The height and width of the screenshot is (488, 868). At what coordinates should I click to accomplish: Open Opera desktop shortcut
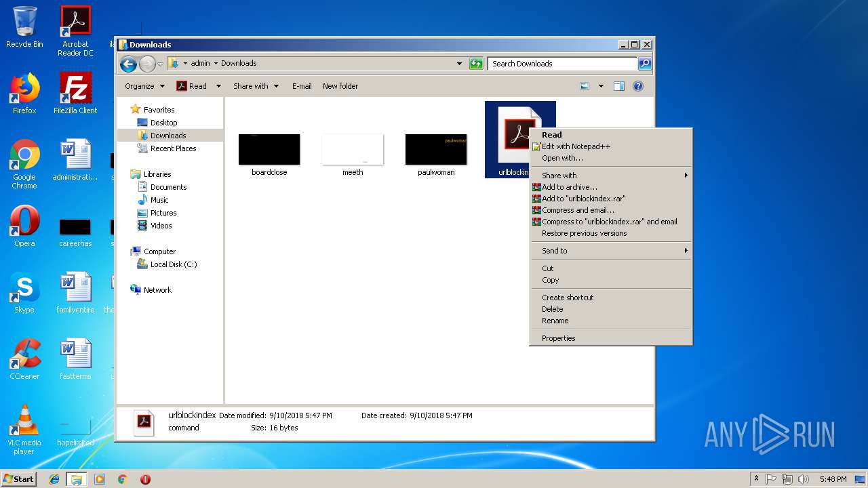coord(24,226)
